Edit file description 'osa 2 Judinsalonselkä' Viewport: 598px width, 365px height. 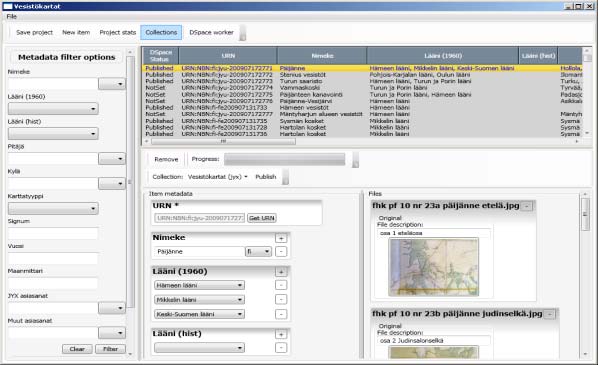[x=434, y=341]
